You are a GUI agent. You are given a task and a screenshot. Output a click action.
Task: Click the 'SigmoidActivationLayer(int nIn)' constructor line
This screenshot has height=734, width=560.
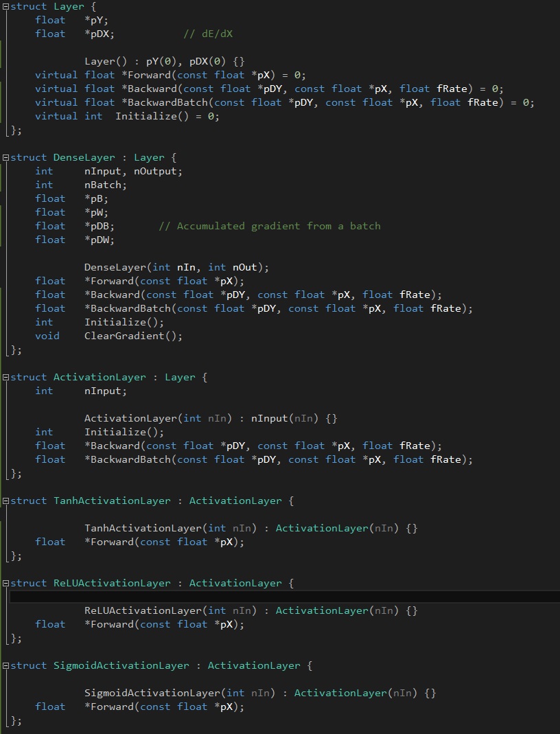click(x=260, y=693)
